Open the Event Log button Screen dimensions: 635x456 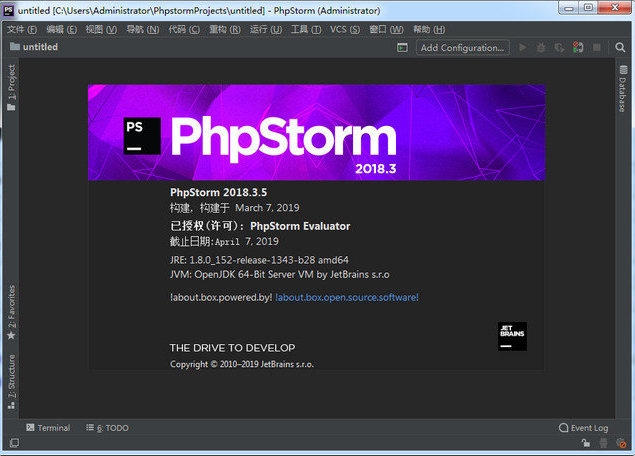click(x=583, y=428)
